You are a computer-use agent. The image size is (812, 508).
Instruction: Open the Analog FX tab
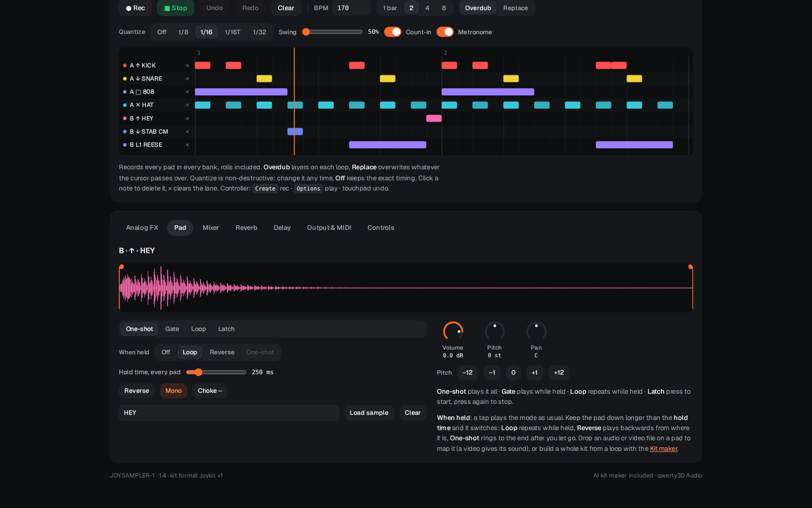(x=142, y=228)
